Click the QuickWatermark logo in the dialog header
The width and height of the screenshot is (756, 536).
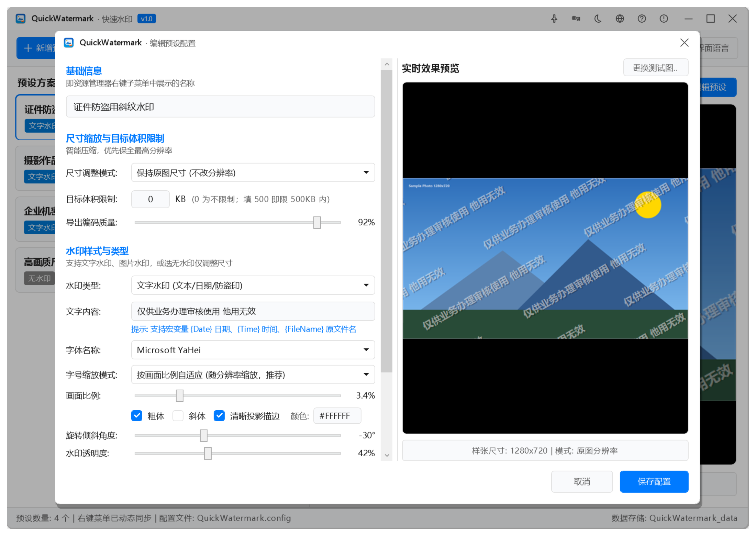click(69, 43)
